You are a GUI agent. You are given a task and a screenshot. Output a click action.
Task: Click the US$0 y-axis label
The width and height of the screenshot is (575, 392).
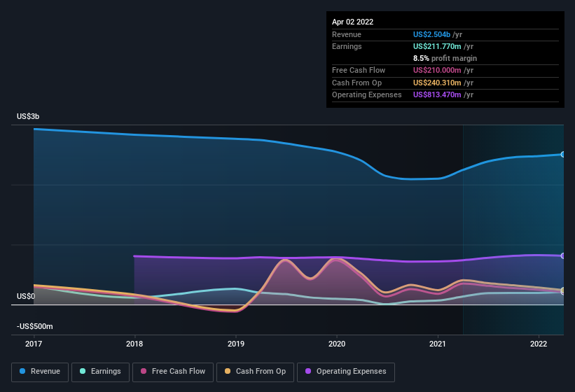(x=26, y=296)
